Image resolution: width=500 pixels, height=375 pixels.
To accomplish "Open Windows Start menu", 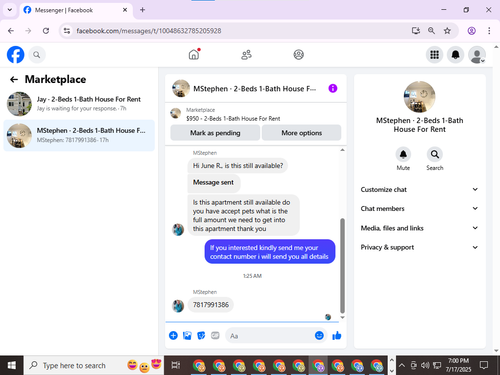I will (11, 365).
